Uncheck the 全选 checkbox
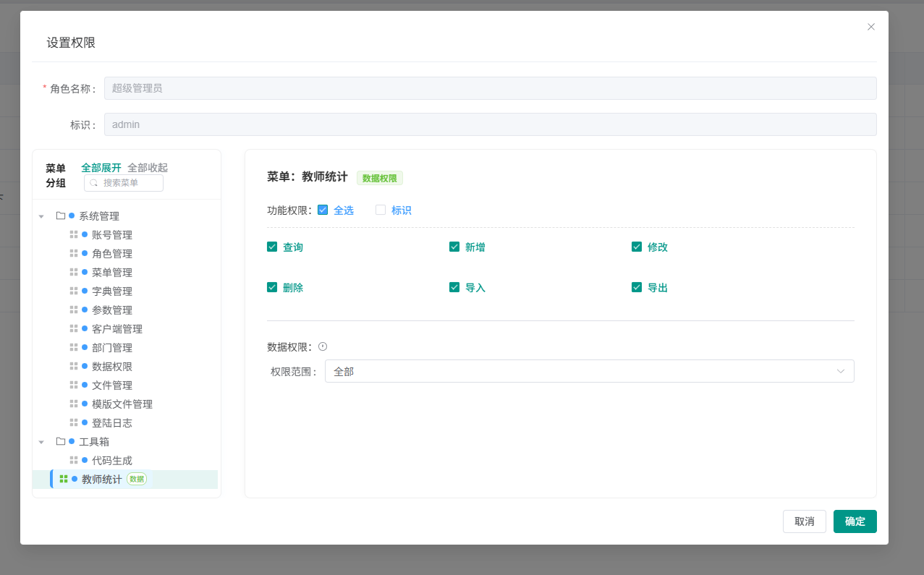Viewport: 924px width, 575px height. tap(323, 210)
